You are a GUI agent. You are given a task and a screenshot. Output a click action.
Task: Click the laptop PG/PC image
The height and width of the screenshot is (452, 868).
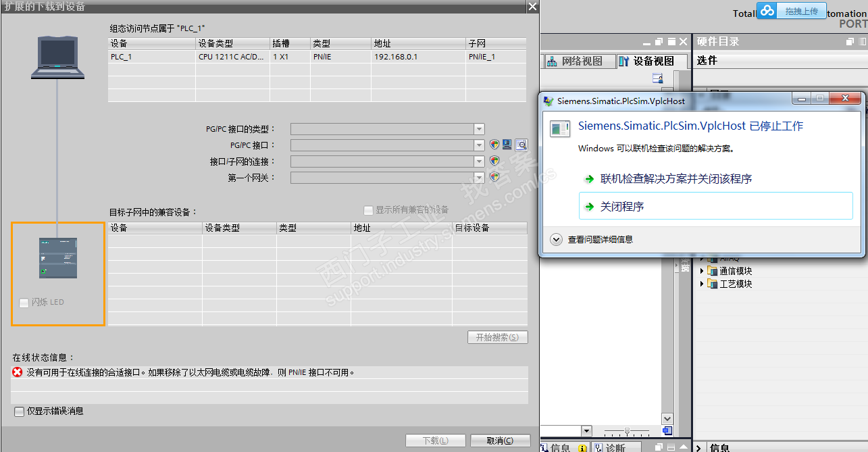(57, 57)
